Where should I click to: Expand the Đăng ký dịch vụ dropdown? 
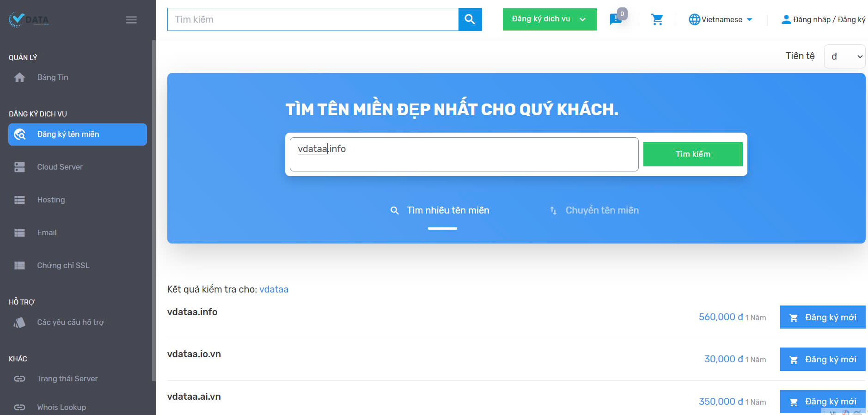(x=550, y=19)
